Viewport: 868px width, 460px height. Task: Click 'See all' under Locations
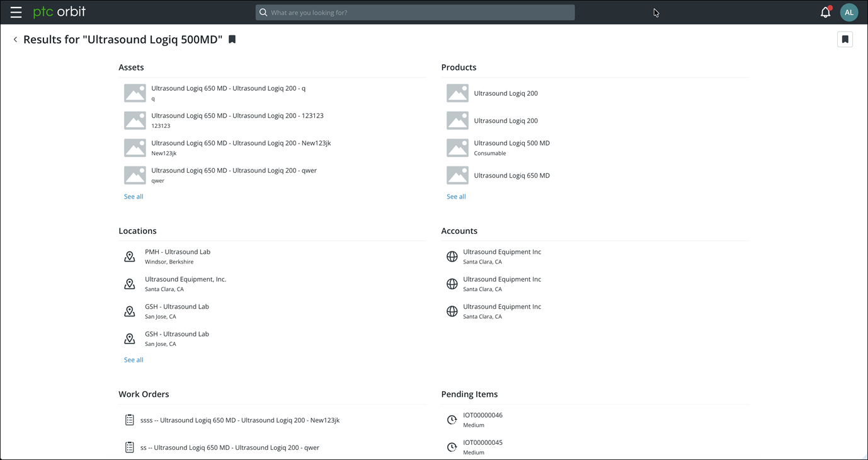tap(134, 360)
